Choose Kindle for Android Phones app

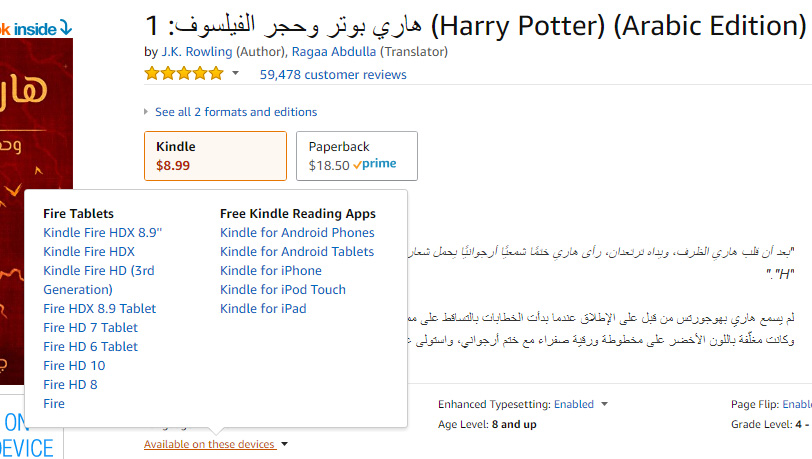297,233
